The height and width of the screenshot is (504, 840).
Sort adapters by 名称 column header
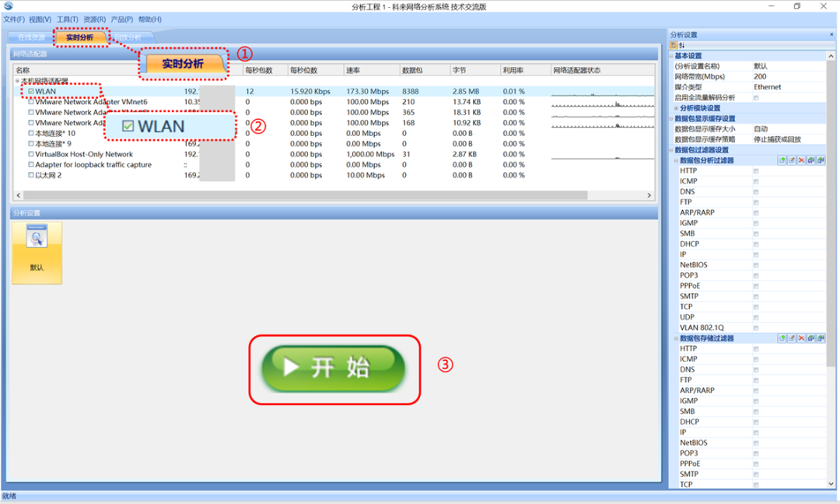tap(23, 70)
